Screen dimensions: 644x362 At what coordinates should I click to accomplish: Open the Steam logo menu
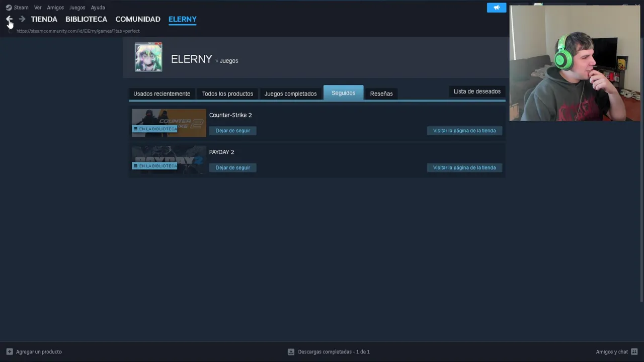coord(9,8)
